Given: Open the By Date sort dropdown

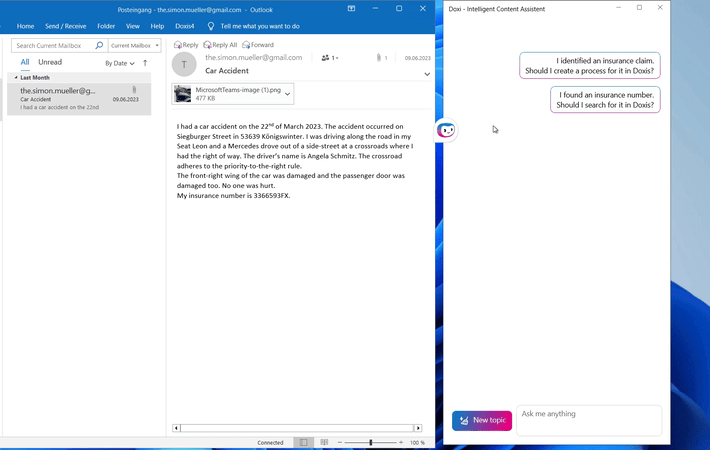Looking at the screenshot, I should pyautogui.click(x=120, y=63).
